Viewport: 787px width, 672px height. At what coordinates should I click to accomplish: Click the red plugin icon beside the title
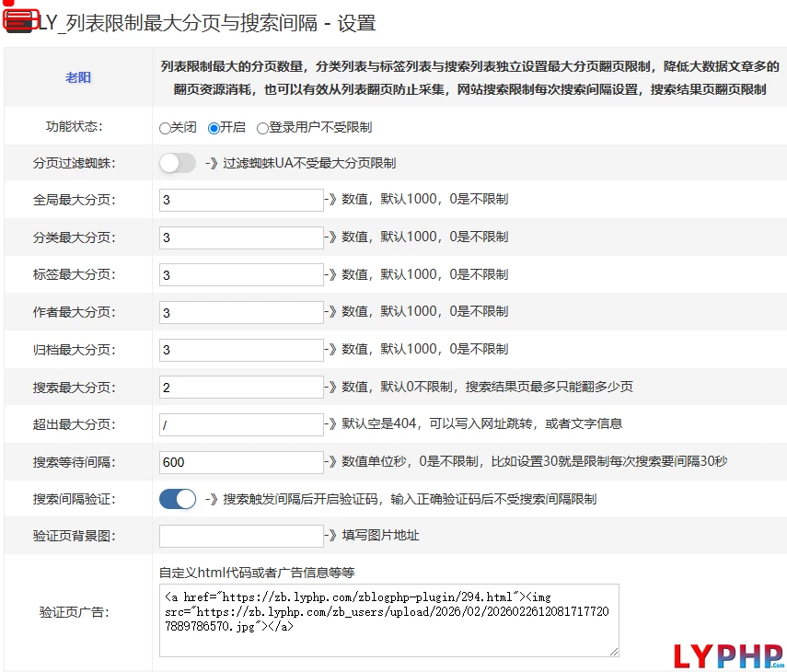[x=20, y=20]
